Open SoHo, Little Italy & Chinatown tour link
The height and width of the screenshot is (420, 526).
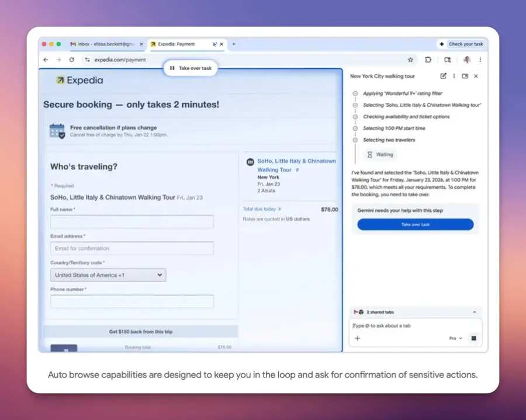tap(296, 165)
